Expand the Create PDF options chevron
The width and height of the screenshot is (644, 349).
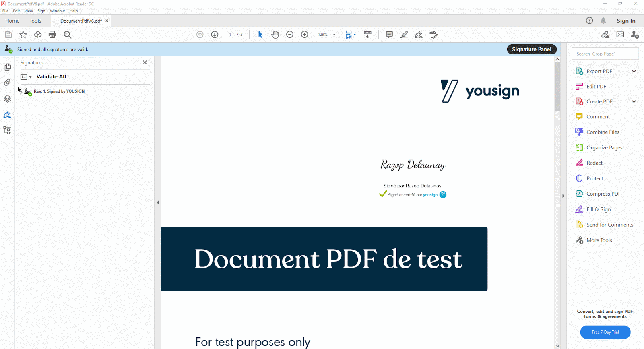(634, 101)
